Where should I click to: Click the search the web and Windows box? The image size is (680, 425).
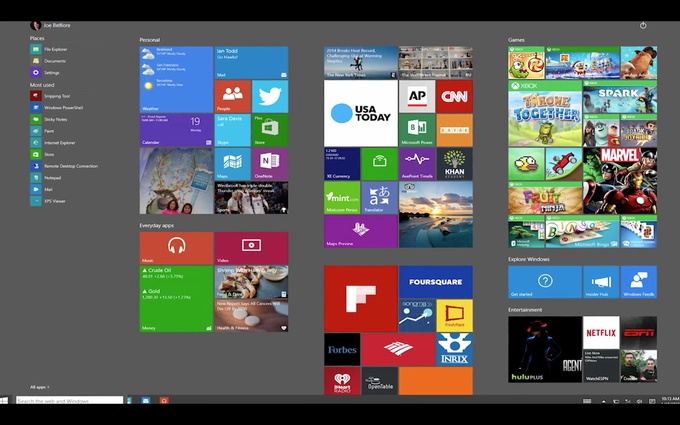click(x=69, y=400)
